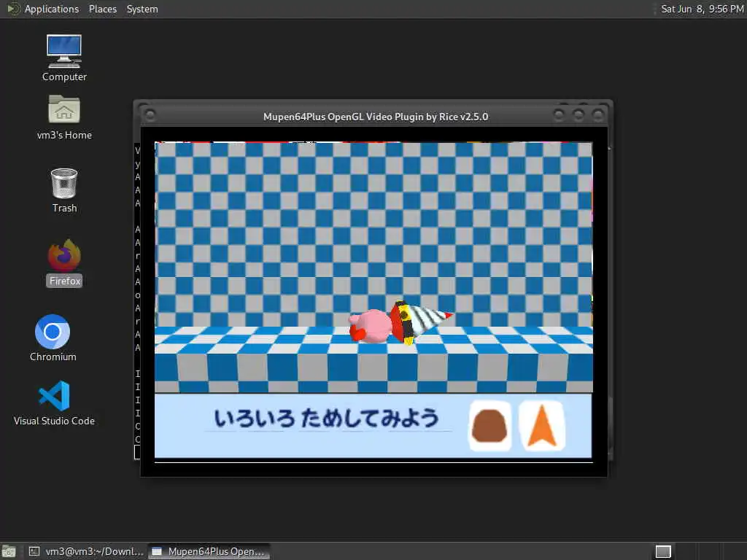This screenshot has height=560, width=747.
Task: Click the Japanese text いろいろ ためしてみよう
Action: 326,418
